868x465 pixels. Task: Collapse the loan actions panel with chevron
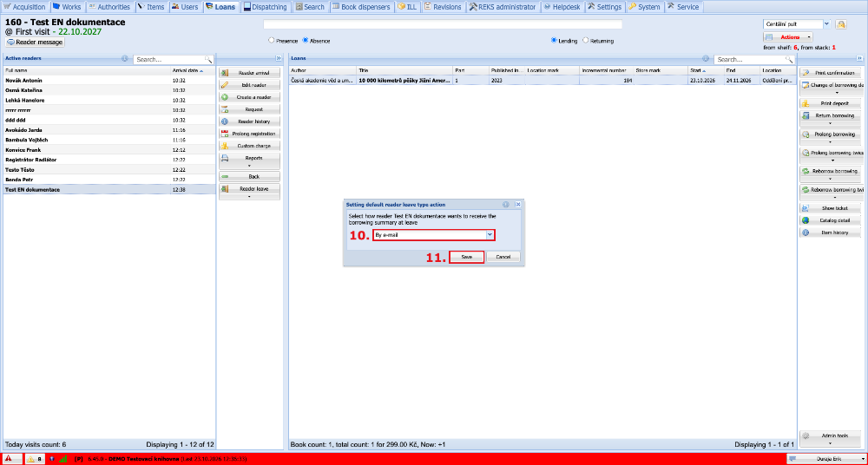[x=859, y=58]
